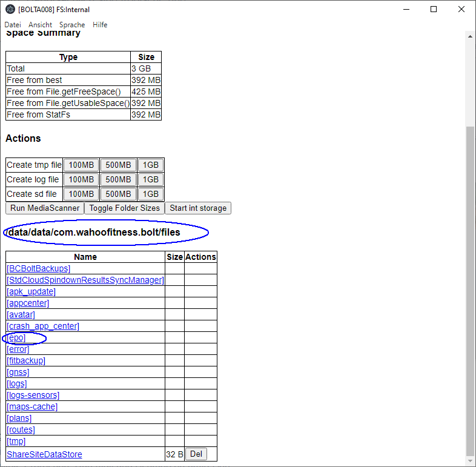The image size is (476, 467).
Task: Open the avatar folder link
Action: (21, 314)
